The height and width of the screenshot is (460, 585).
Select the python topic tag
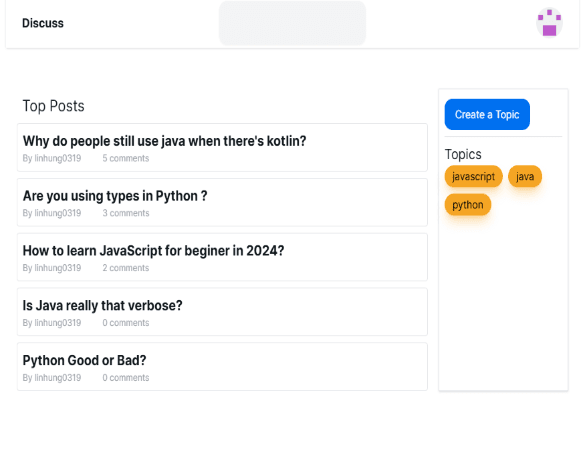click(467, 205)
